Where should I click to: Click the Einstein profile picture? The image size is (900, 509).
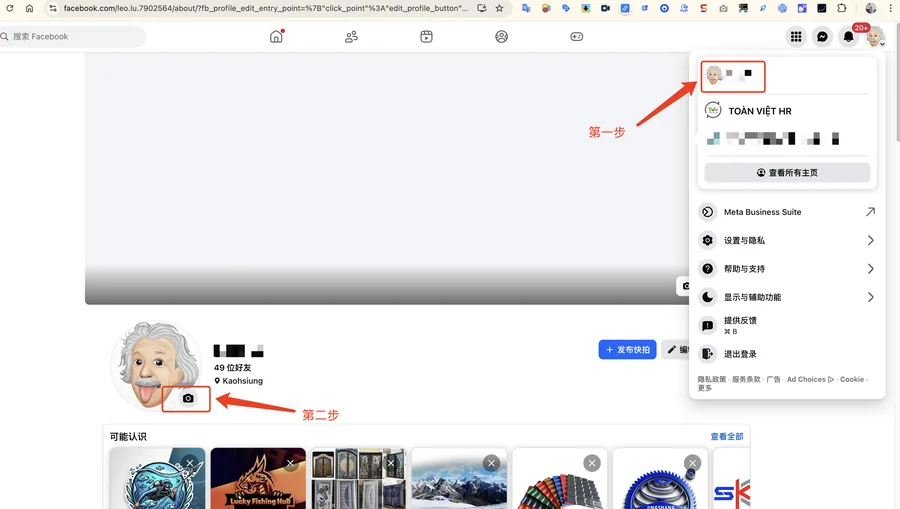coord(155,366)
